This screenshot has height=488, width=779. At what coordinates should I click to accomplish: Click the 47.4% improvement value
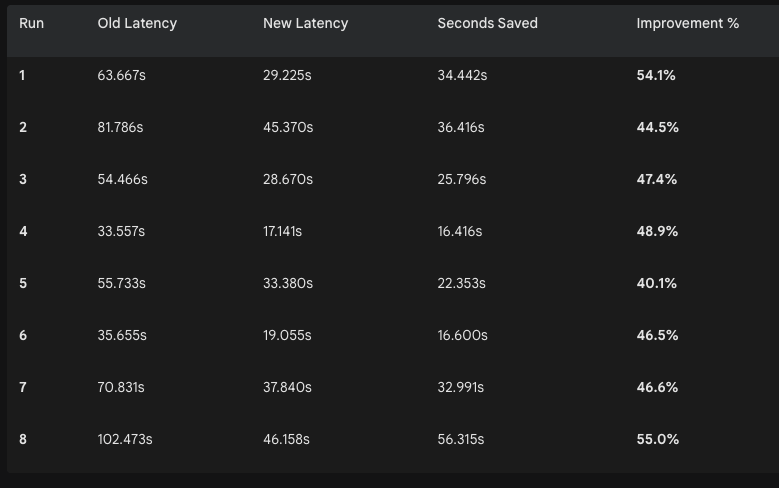(x=657, y=179)
